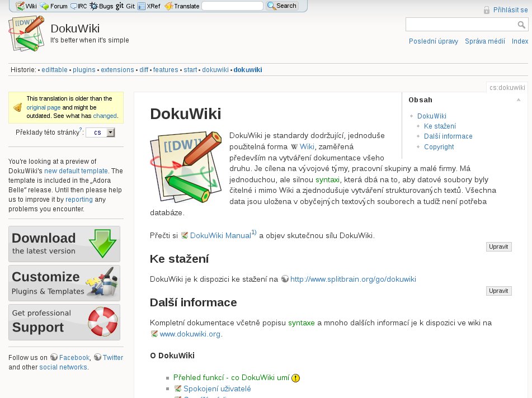Viewport: 532px width, 398px height.
Task: Click the cs:dokuwiki page ID tab
Action: coord(507,87)
